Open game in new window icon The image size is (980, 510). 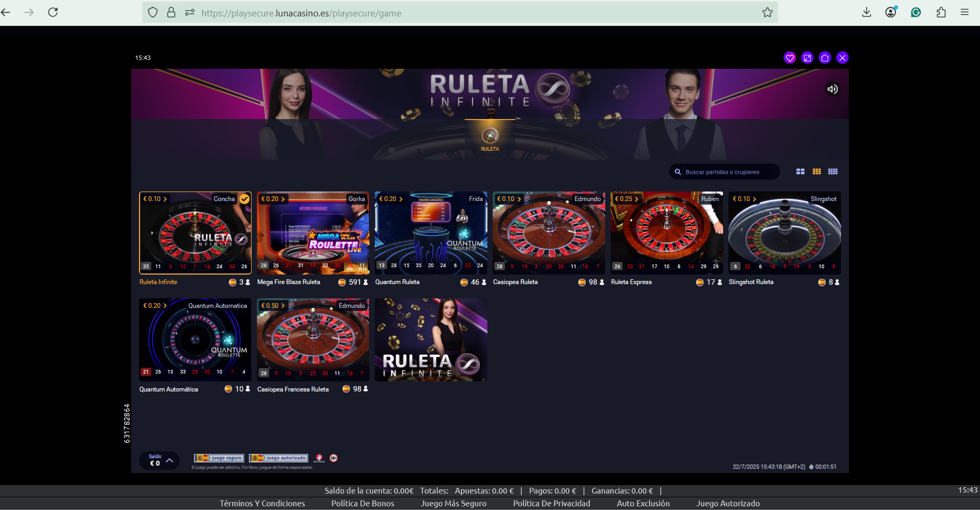(807, 58)
